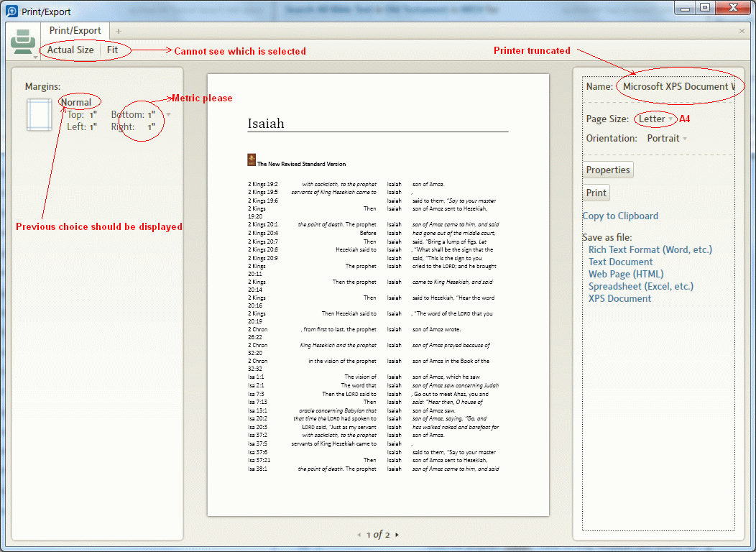
Task: Open printer Properties
Action: point(608,170)
